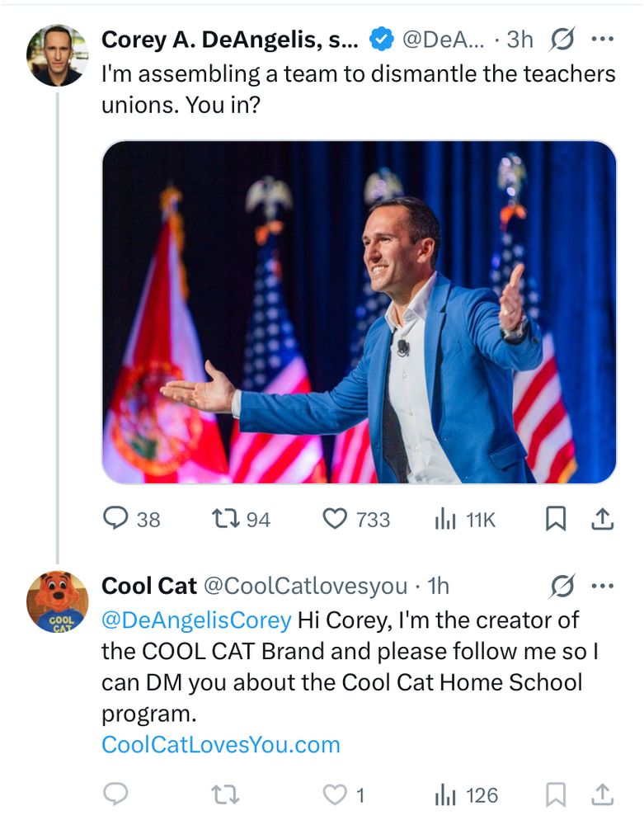Open Grok icon on Corey's post
The image size is (644, 825).
562,39
